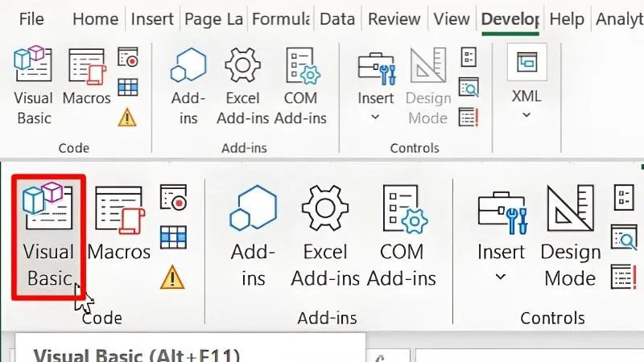Open COM Add-ins in the small upper ribbon
The image size is (644, 362).
(300, 86)
